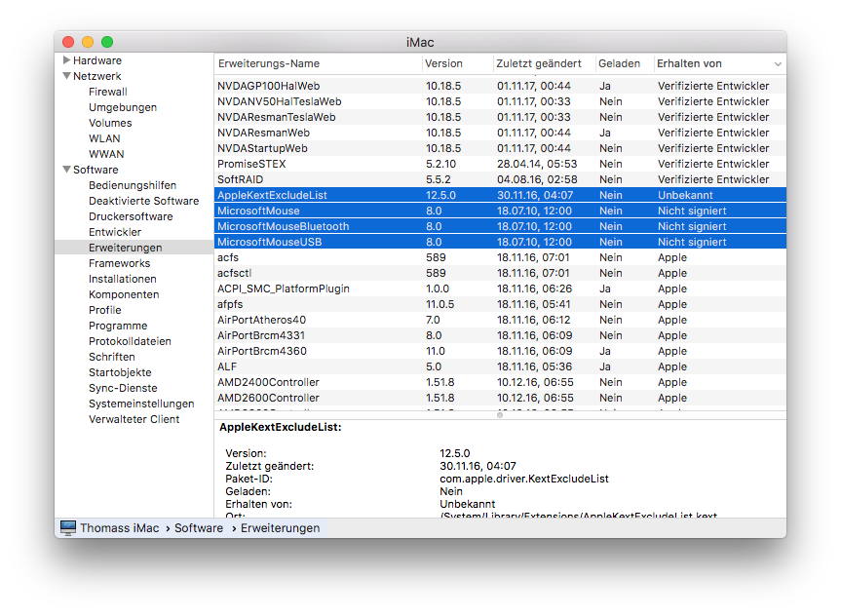Select NVDAGP100HalWeb row
This screenshot has height=616, width=841.
coord(500,86)
